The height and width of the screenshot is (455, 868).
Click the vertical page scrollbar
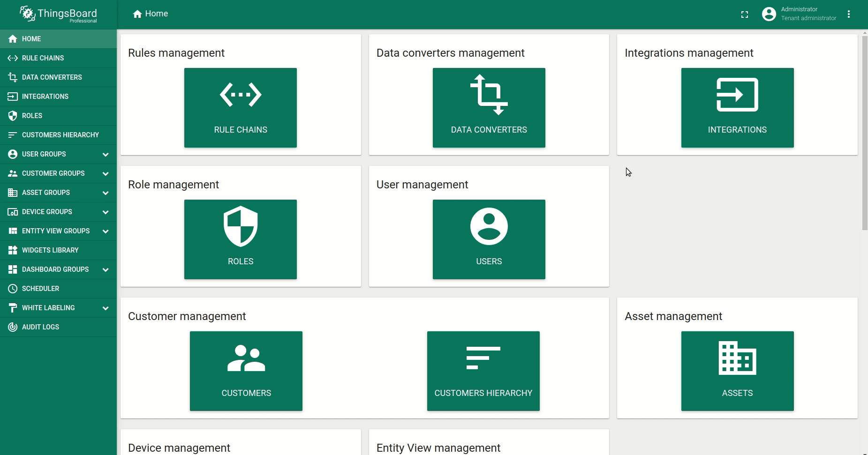865,134
